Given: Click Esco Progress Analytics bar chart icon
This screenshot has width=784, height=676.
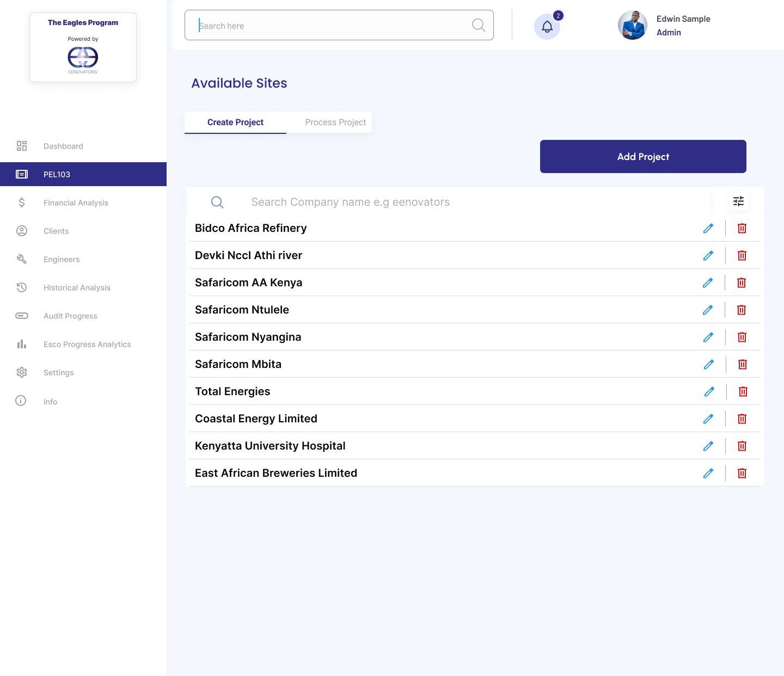Looking at the screenshot, I should 22,344.
